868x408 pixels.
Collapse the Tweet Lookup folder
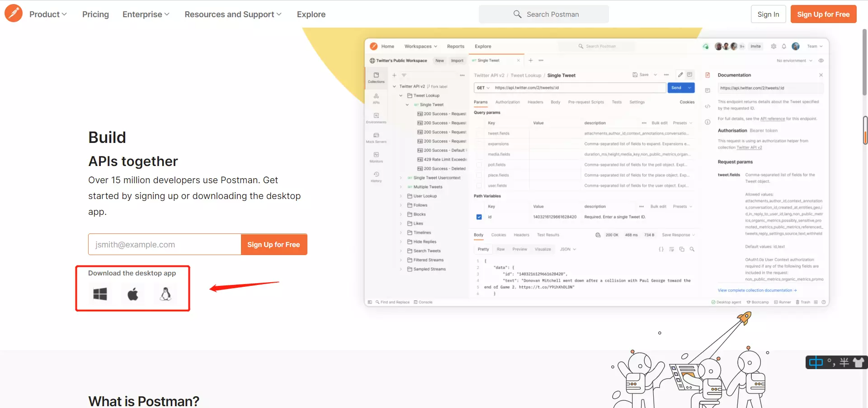tap(401, 95)
